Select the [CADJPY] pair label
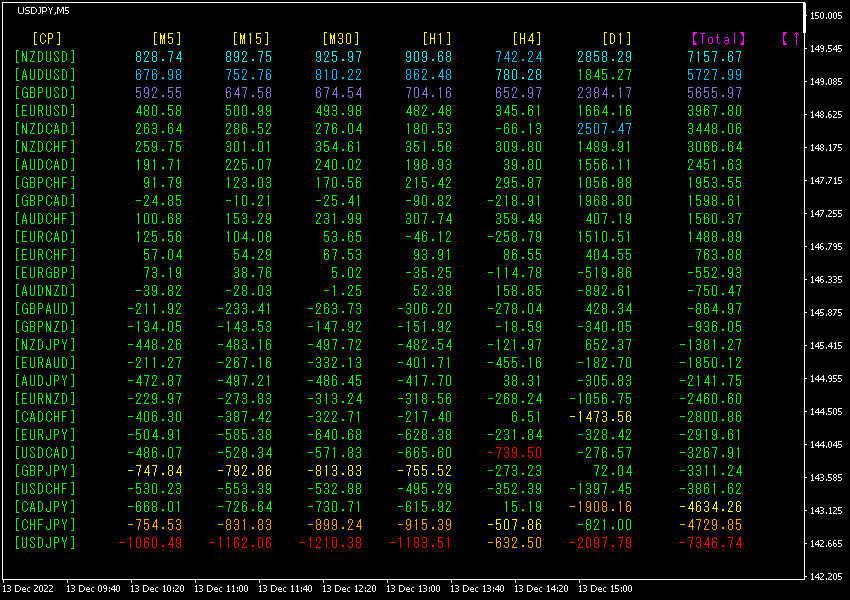Viewport: 850px width, 600px height. point(45,507)
